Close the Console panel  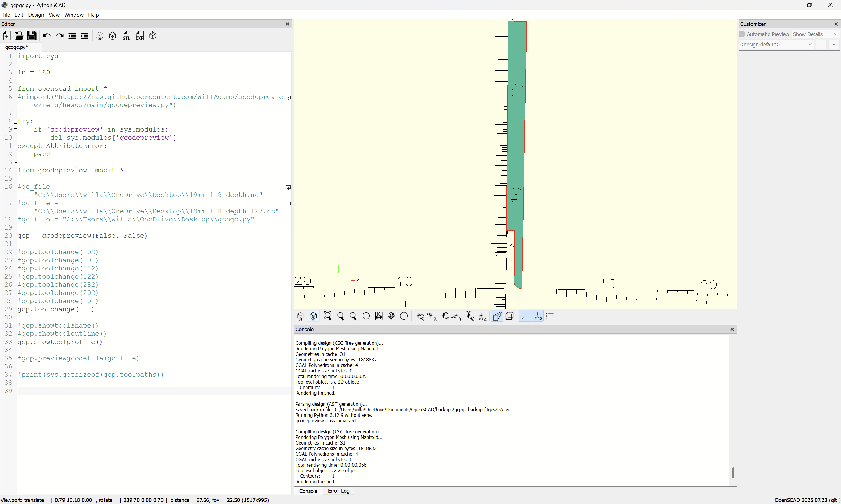click(732, 329)
